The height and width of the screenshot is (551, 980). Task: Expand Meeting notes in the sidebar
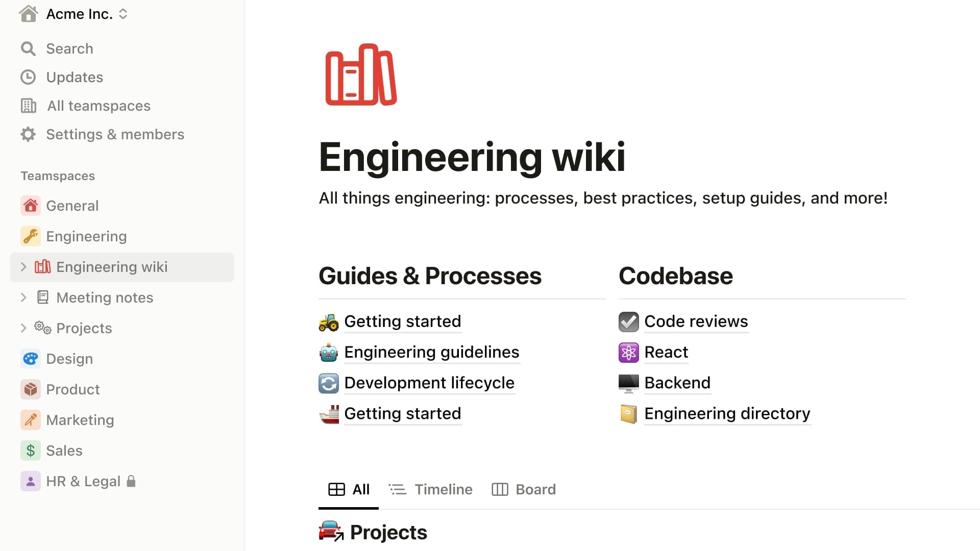tap(22, 297)
